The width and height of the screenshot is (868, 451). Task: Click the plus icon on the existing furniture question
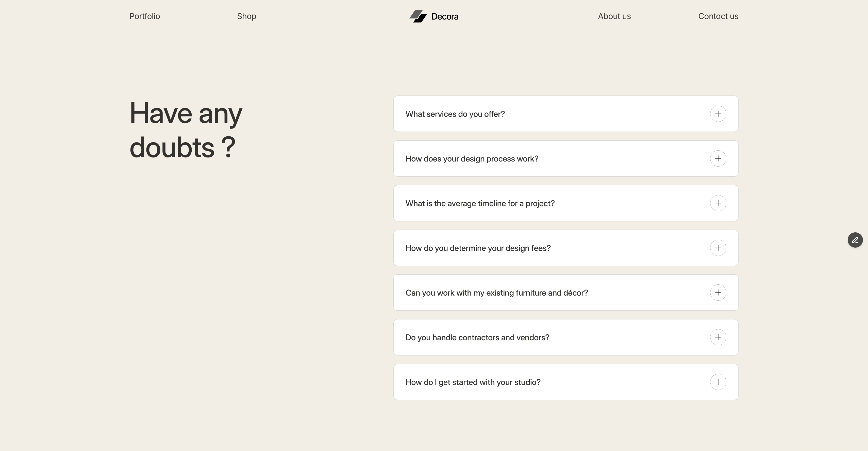pyautogui.click(x=719, y=293)
